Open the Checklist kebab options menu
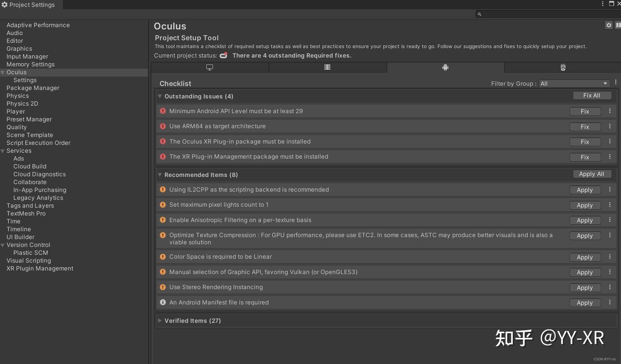 (616, 82)
